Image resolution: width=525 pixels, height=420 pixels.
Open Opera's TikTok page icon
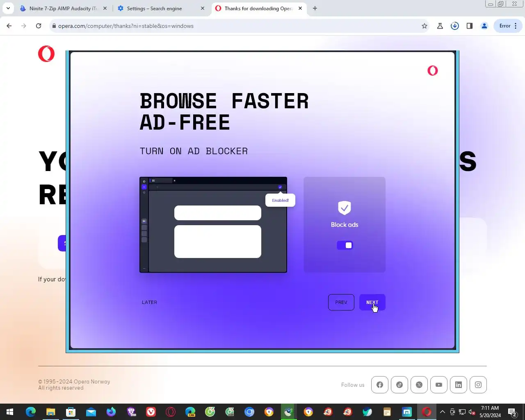399,385
